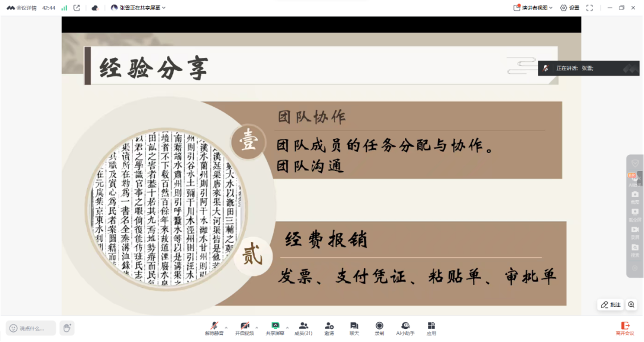The image size is (644, 342).
Task: Click the 壹 circle badge on slide
Action: click(249, 141)
